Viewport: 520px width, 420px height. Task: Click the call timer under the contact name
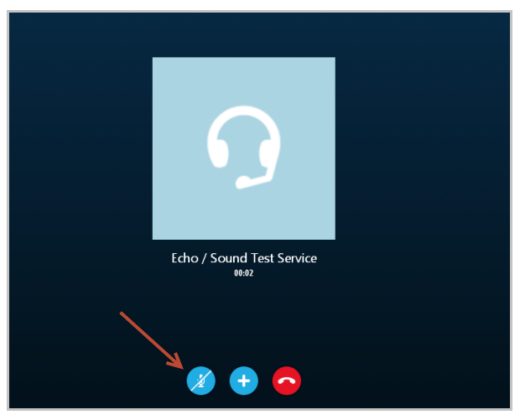point(244,273)
